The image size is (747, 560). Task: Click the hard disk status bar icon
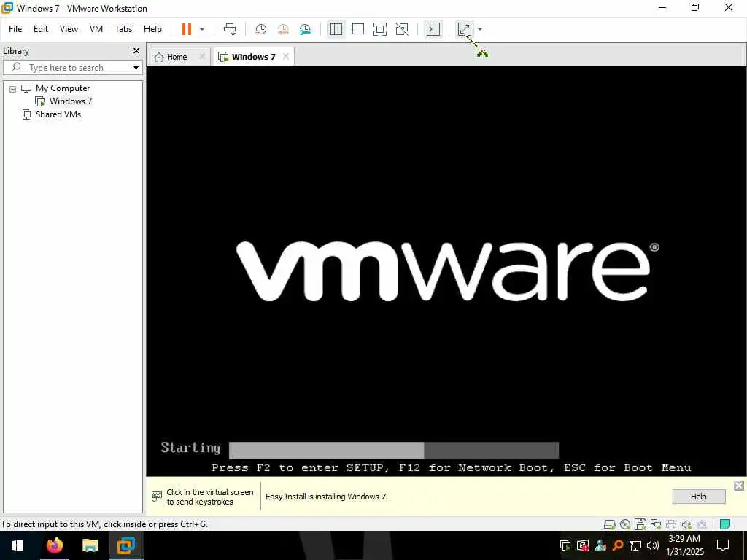click(609, 524)
